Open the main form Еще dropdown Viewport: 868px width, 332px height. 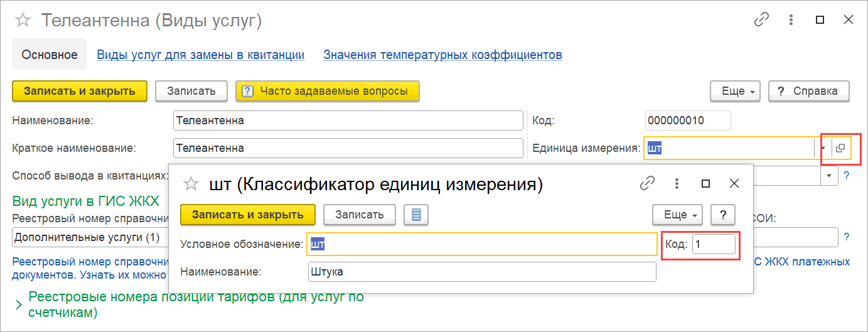736,91
